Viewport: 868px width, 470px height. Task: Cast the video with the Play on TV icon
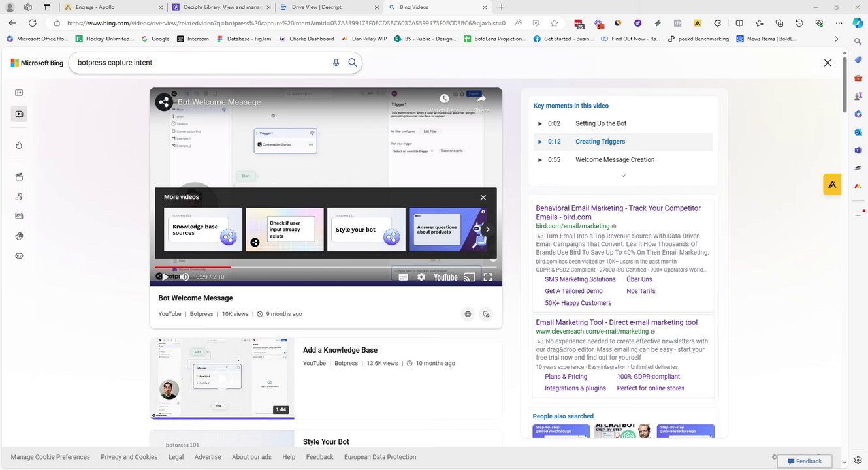pyautogui.click(x=469, y=277)
